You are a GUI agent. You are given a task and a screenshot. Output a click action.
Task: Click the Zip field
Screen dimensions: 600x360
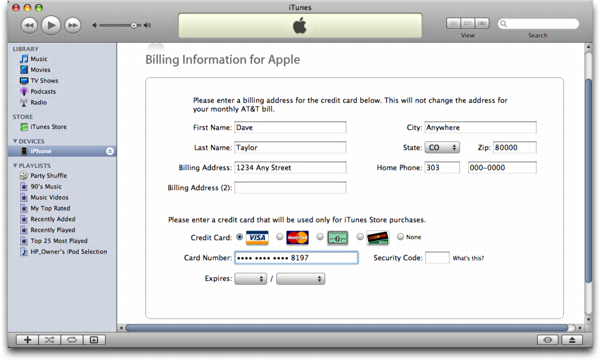coord(515,147)
